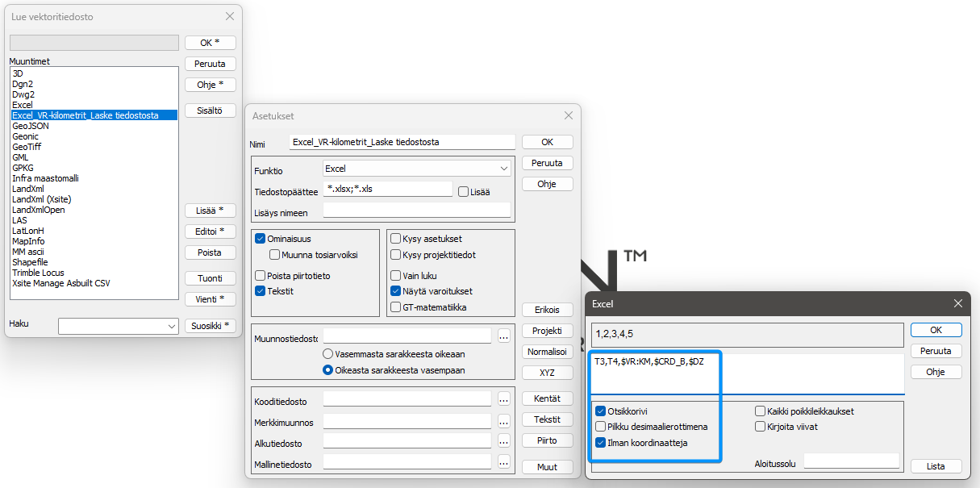
Task: Click browse button next to Muunnostiedosto field
Action: pyautogui.click(x=504, y=336)
